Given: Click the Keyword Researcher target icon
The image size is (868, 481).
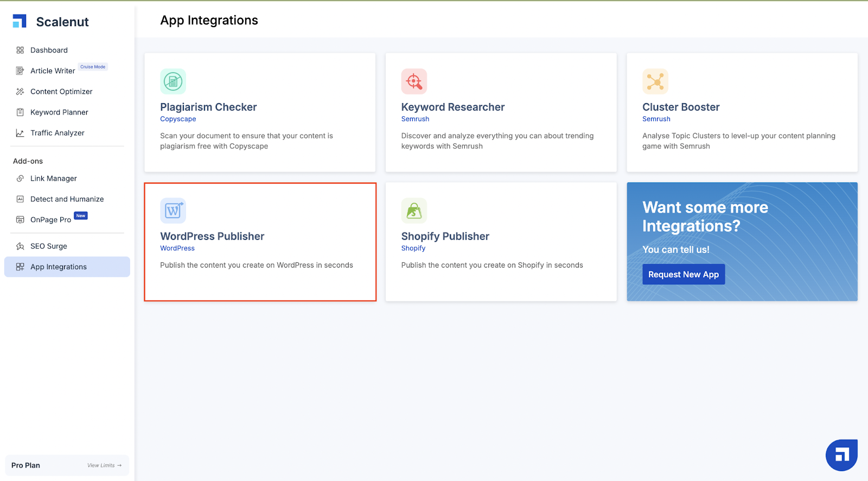Looking at the screenshot, I should pyautogui.click(x=414, y=81).
